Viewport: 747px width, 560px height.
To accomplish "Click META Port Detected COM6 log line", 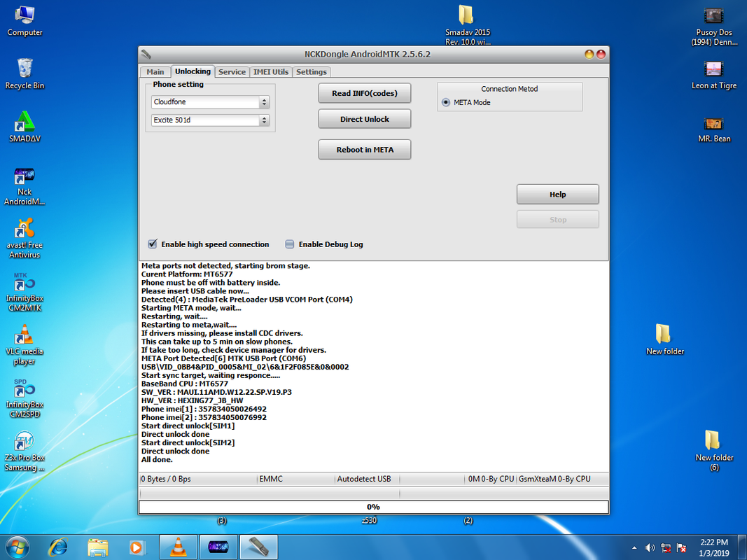I will coord(223,358).
